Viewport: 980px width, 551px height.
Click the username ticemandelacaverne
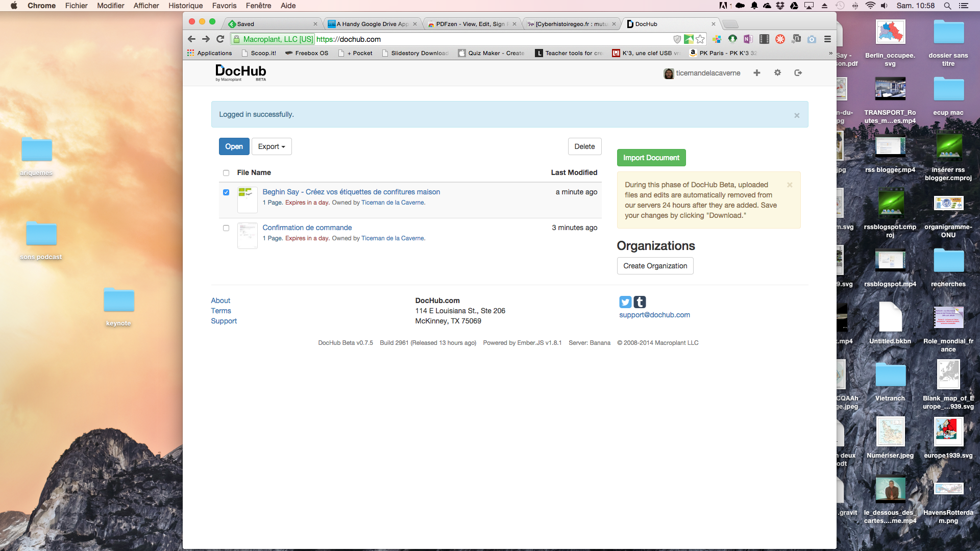coord(708,73)
